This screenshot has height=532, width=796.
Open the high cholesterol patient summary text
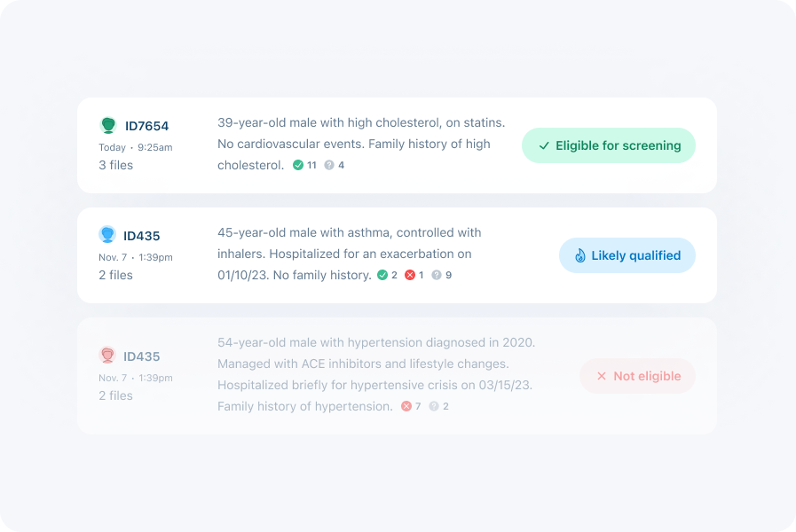(x=361, y=144)
